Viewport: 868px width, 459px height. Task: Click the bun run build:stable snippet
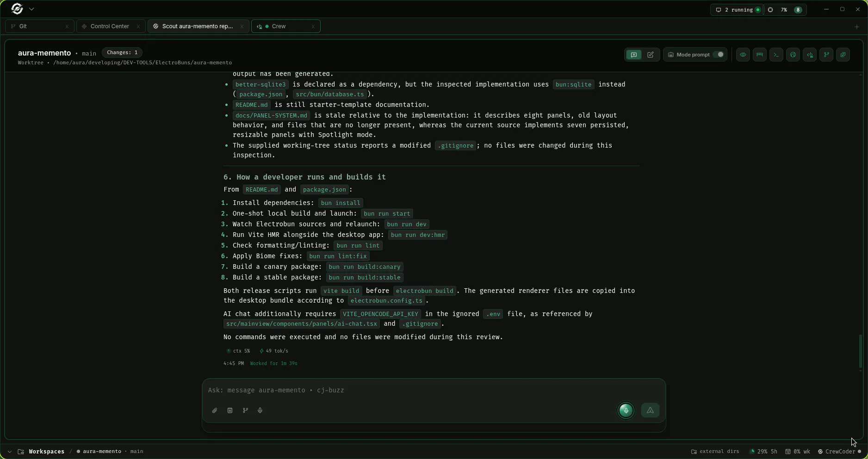click(365, 278)
